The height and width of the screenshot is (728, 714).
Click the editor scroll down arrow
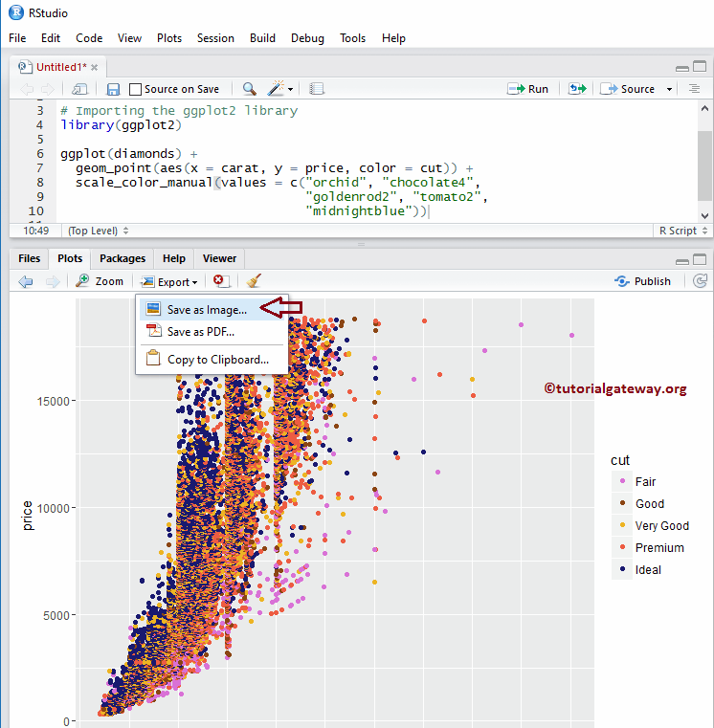(704, 215)
